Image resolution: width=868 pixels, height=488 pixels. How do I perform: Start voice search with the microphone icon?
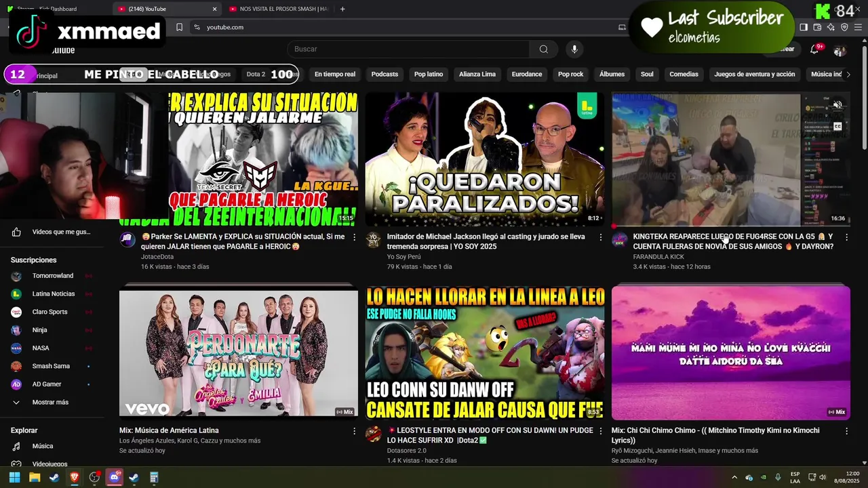[574, 49]
